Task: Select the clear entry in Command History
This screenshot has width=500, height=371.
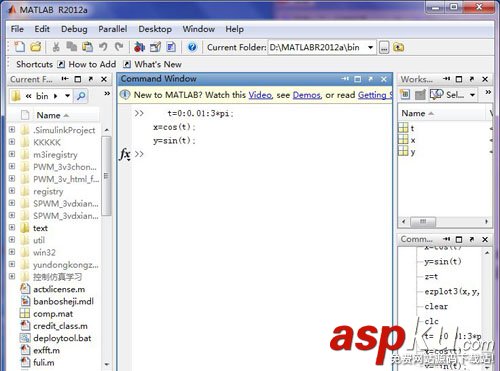Action: point(436,306)
